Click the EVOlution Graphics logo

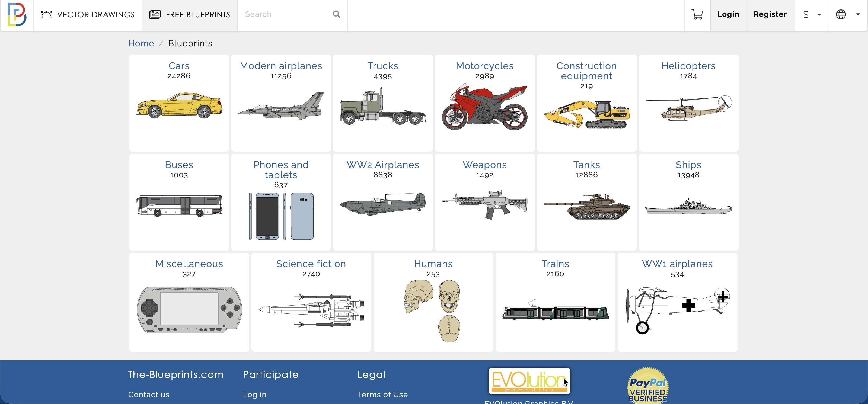[529, 381]
